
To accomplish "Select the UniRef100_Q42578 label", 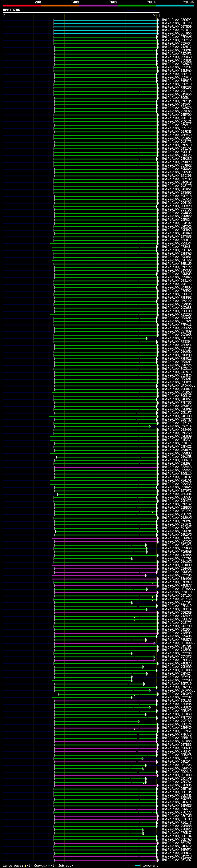I will coord(177,372).
